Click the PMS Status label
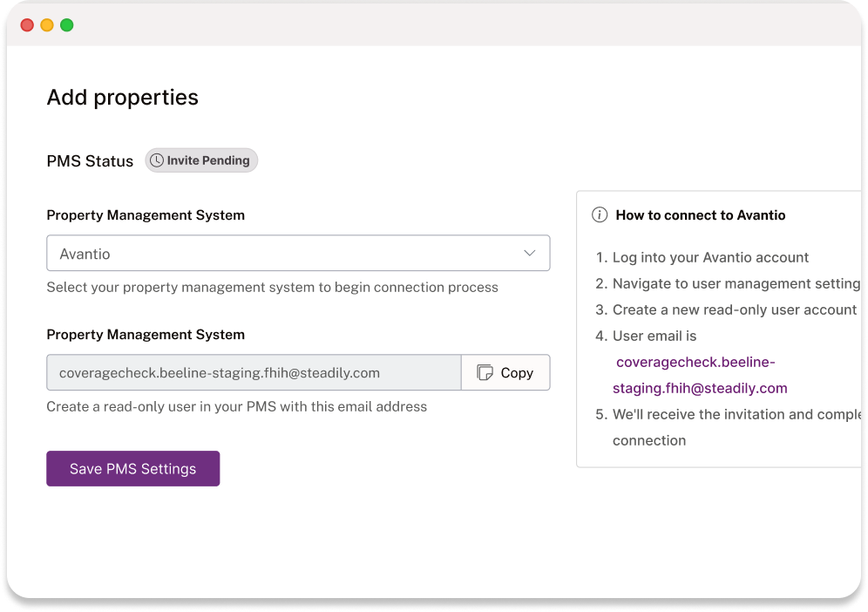Image resolution: width=868 pixels, height=612 pixels. (x=90, y=160)
